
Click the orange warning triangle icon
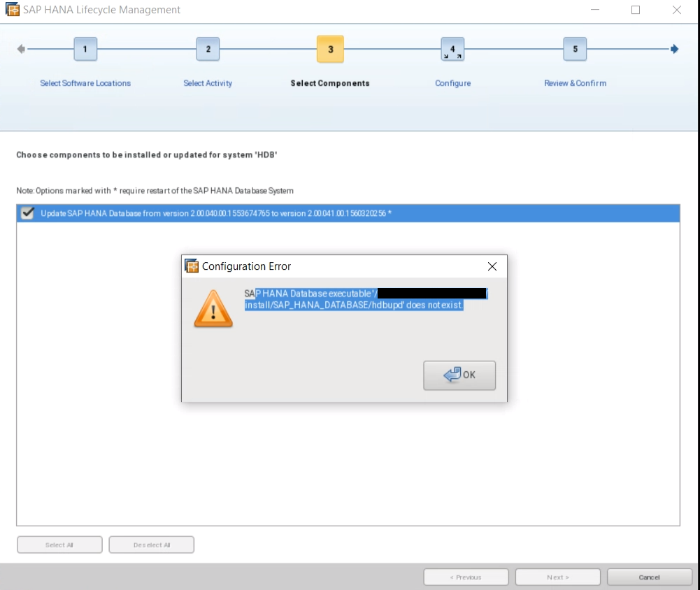coord(213,309)
